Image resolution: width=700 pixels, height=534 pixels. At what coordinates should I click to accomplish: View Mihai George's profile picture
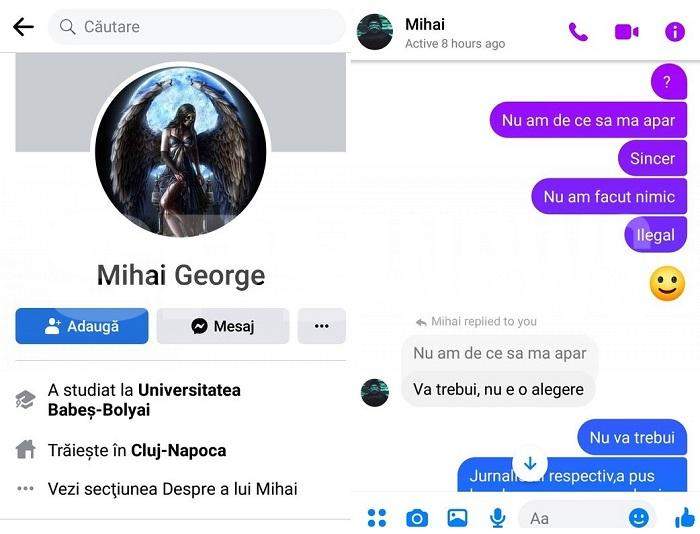[x=181, y=151]
